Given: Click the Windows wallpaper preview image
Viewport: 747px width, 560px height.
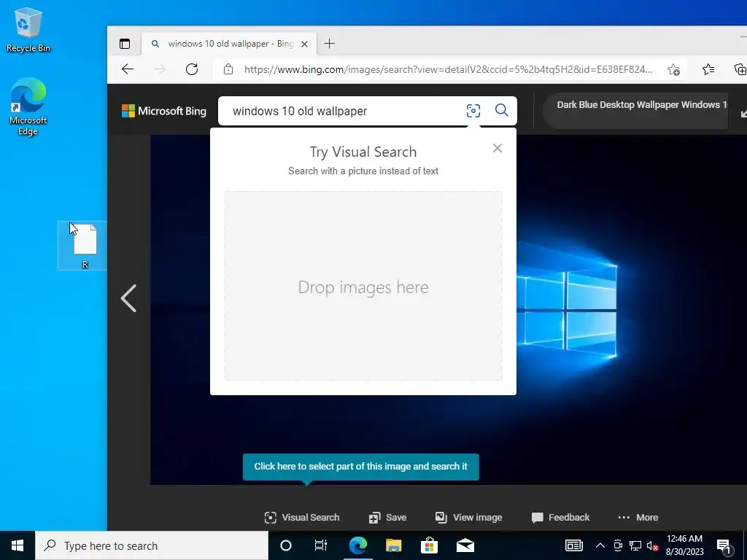Looking at the screenshot, I should [631, 309].
